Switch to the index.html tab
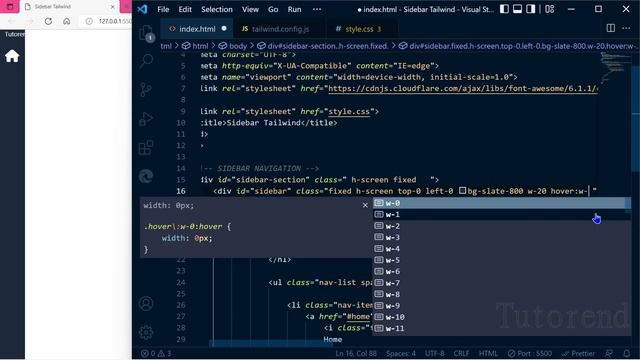This screenshot has height=360, width=640. [197, 29]
